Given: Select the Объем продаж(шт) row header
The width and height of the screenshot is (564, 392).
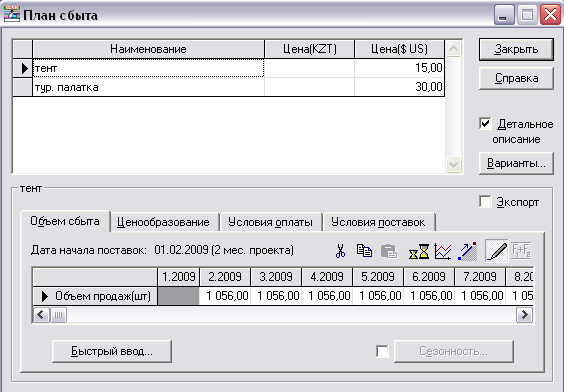Looking at the screenshot, I should [x=95, y=296].
